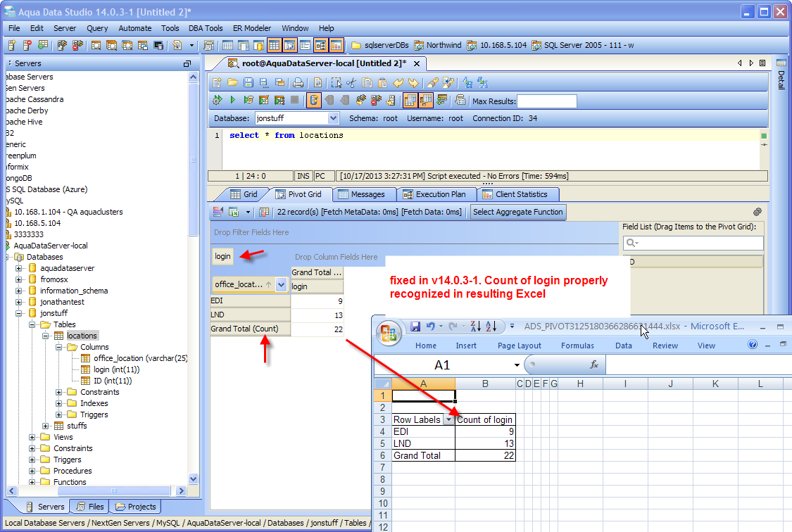
Task: Toggle the second highlighted grid-layout button beside Max Results
Action: click(426, 100)
